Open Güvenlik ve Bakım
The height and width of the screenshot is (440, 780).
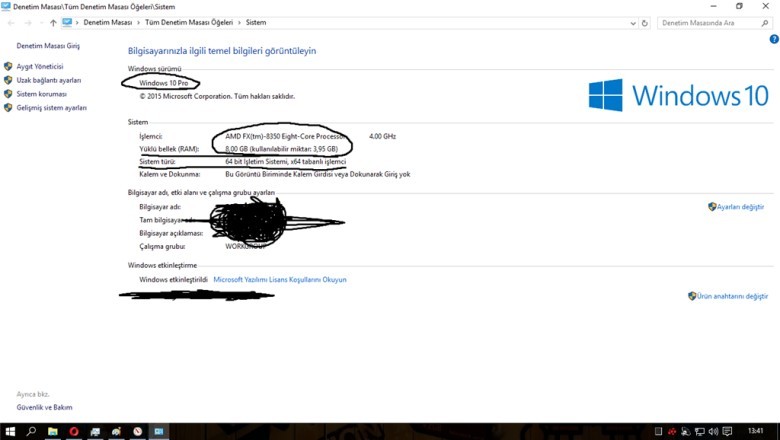(x=44, y=407)
